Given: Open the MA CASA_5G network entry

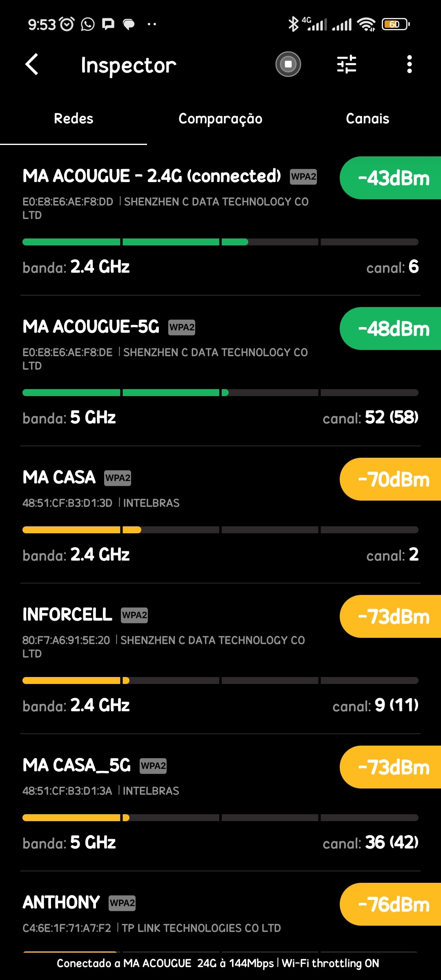Looking at the screenshot, I should pyautogui.click(x=77, y=765).
